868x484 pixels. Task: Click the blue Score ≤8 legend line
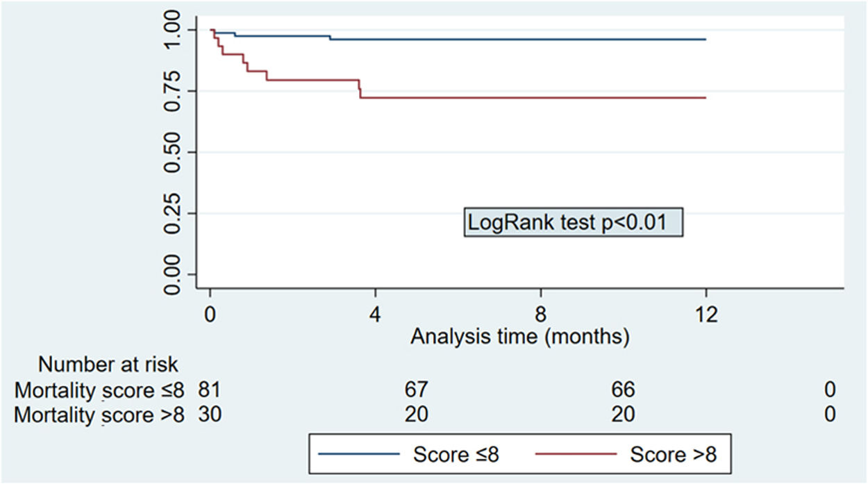[359, 455]
